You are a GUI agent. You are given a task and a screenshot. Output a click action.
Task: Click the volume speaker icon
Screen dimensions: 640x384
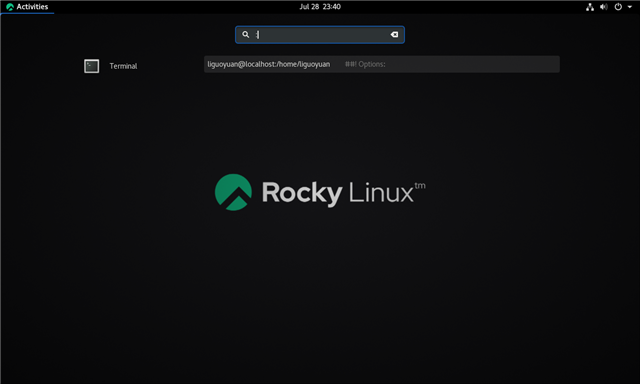[604, 7]
